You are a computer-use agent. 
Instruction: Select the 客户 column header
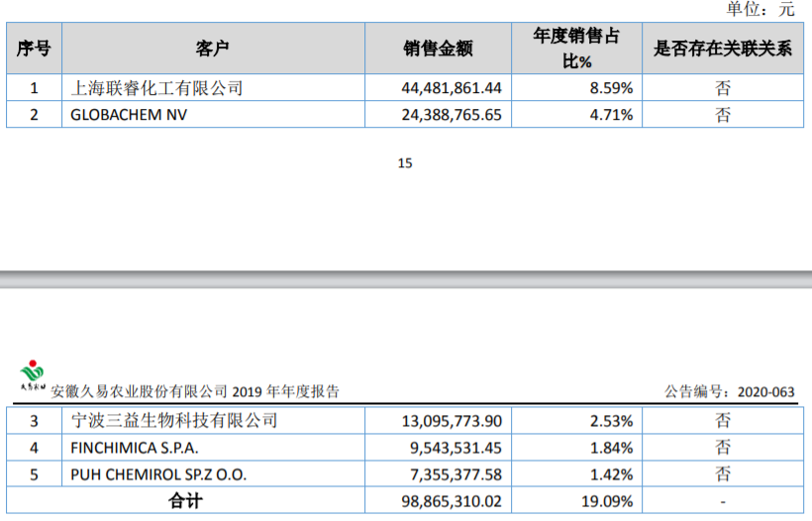point(213,49)
